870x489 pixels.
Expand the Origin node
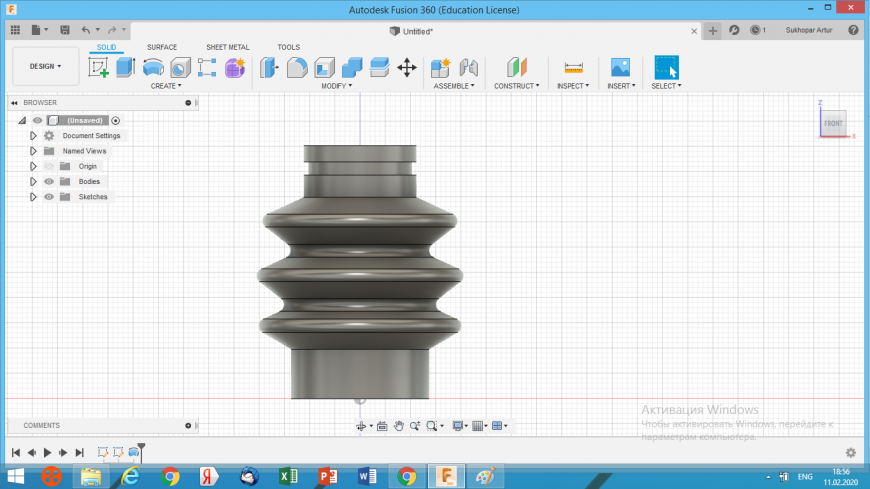(x=33, y=167)
